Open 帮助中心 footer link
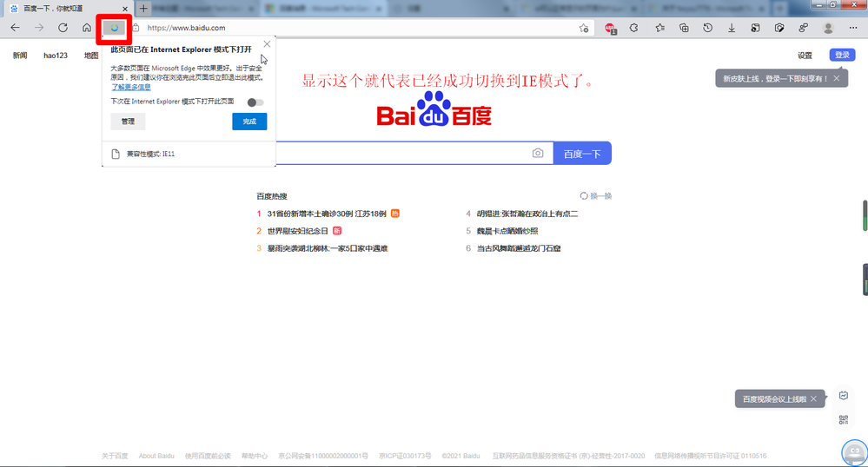This screenshot has width=868, height=467. coord(254,456)
